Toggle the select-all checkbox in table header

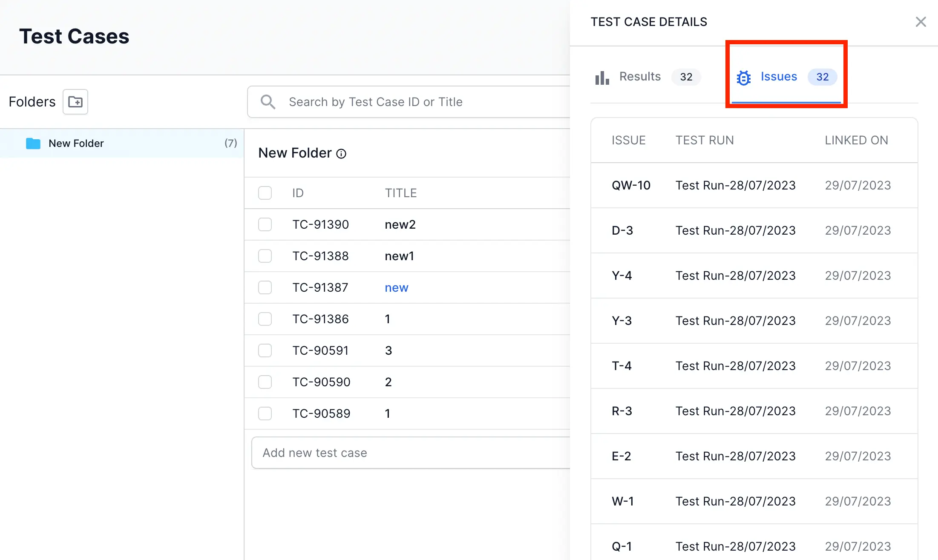[x=265, y=193]
